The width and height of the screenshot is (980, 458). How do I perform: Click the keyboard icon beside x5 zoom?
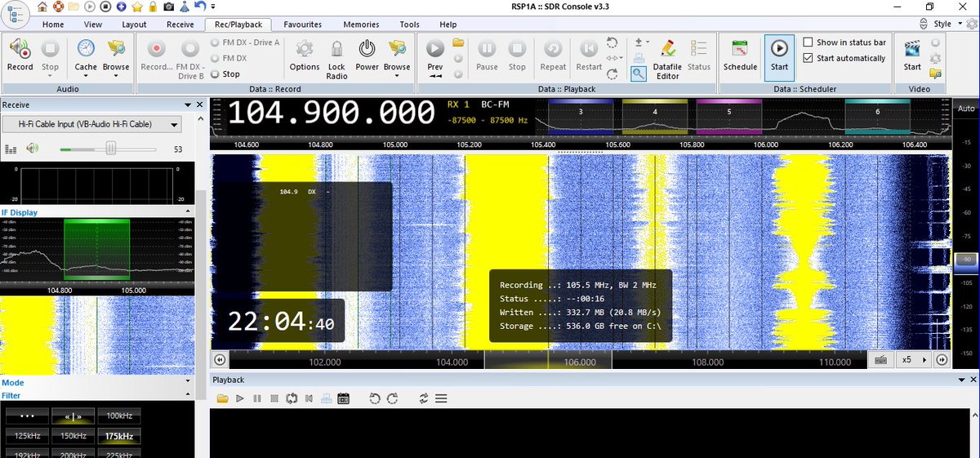pyautogui.click(x=881, y=359)
